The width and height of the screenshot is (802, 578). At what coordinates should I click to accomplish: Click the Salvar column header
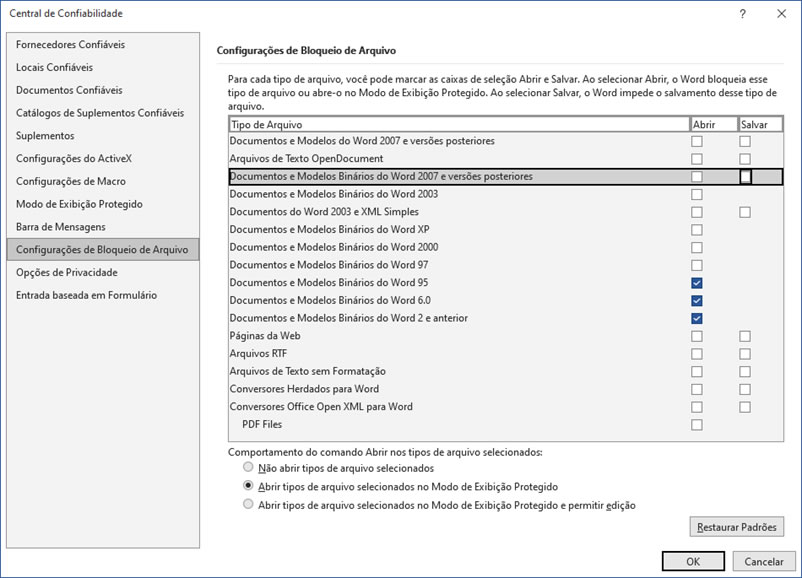(x=761, y=124)
